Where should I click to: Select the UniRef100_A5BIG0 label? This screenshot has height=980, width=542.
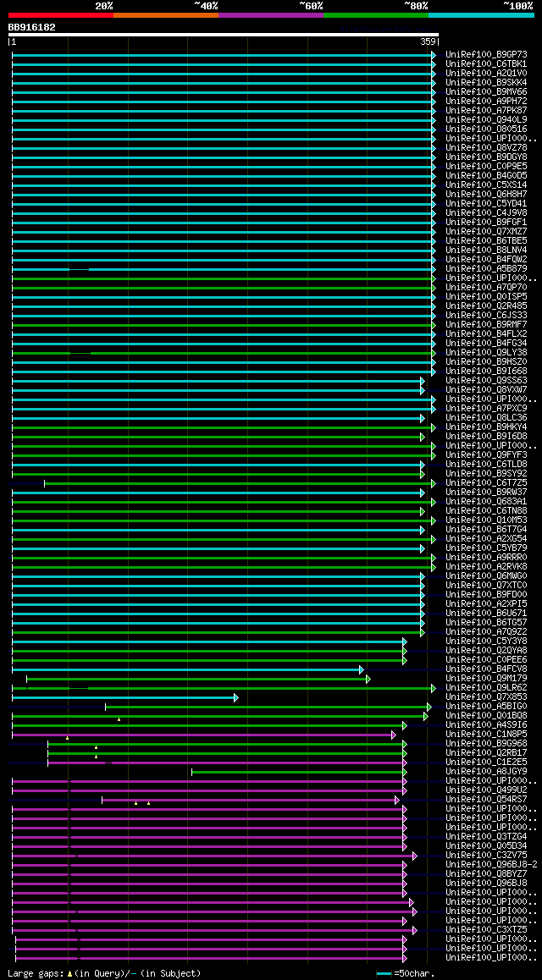point(486,707)
